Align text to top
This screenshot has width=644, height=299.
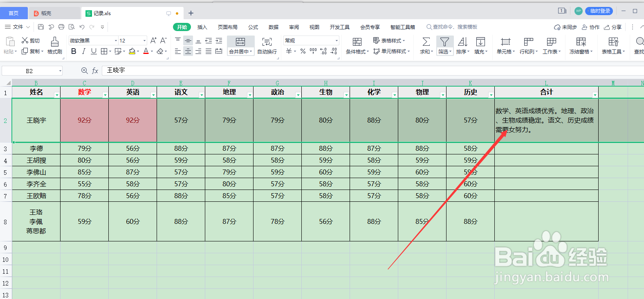tap(177, 40)
